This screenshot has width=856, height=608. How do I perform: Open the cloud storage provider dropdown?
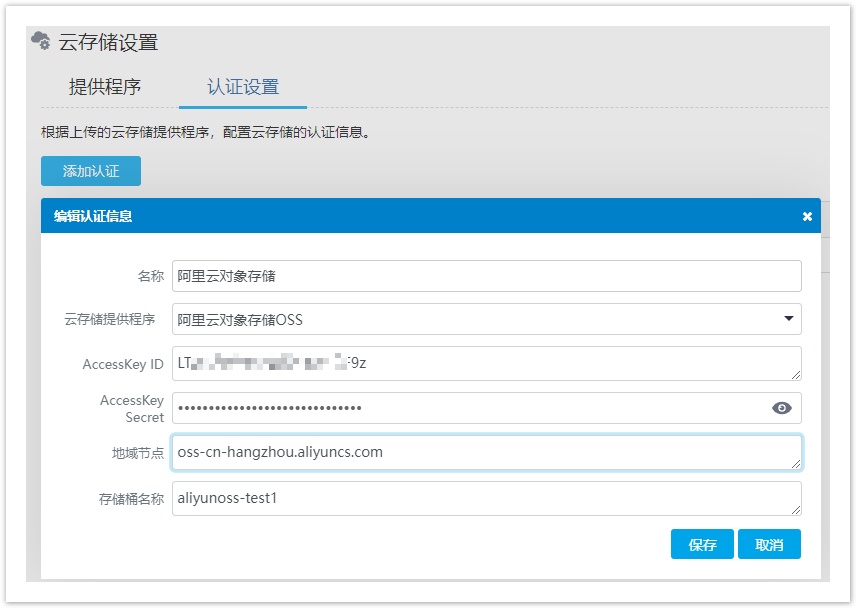[x=486, y=319]
